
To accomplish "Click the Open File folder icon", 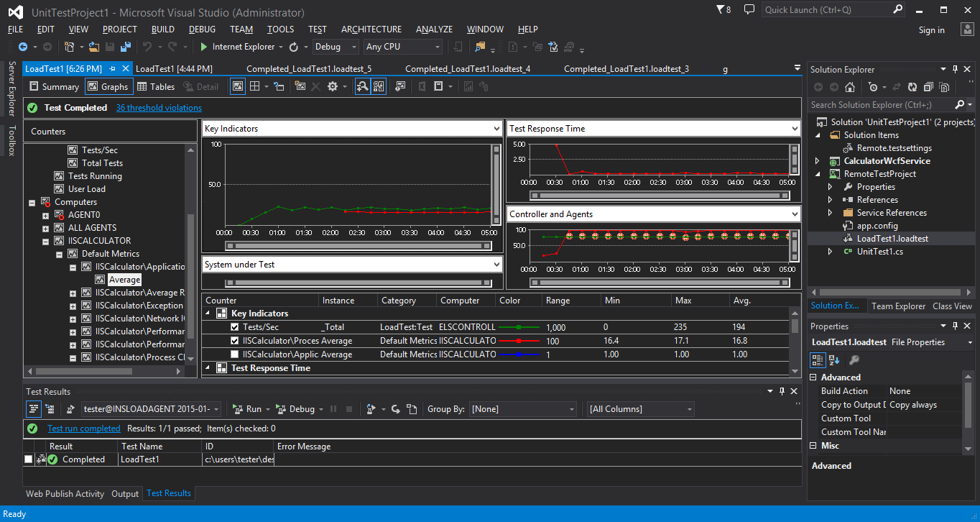I will [93, 47].
